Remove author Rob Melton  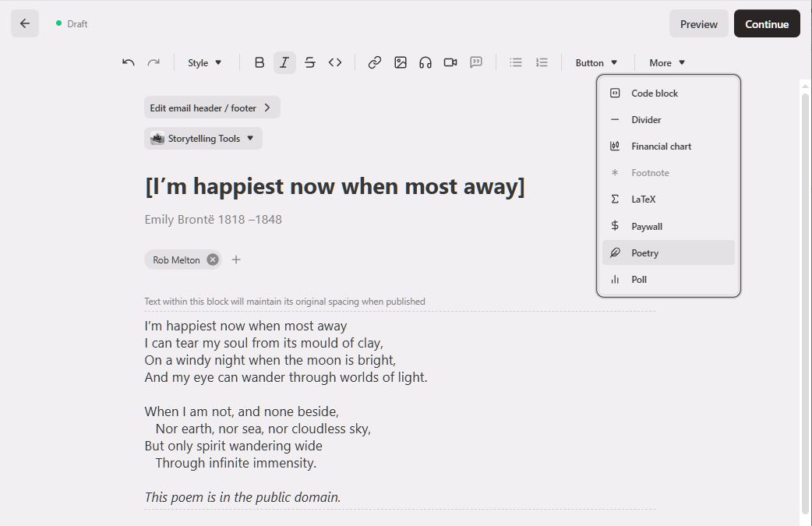(x=212, y=259)
